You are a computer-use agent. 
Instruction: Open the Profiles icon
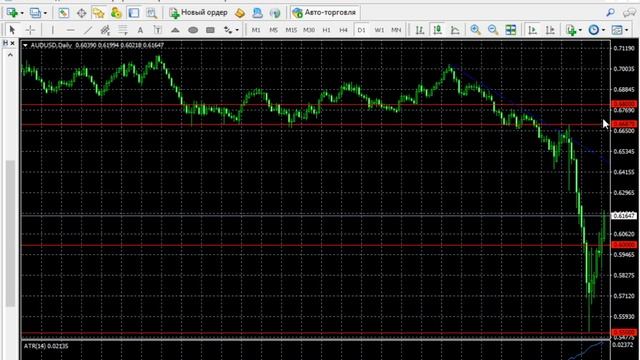(x=36, y=13)
